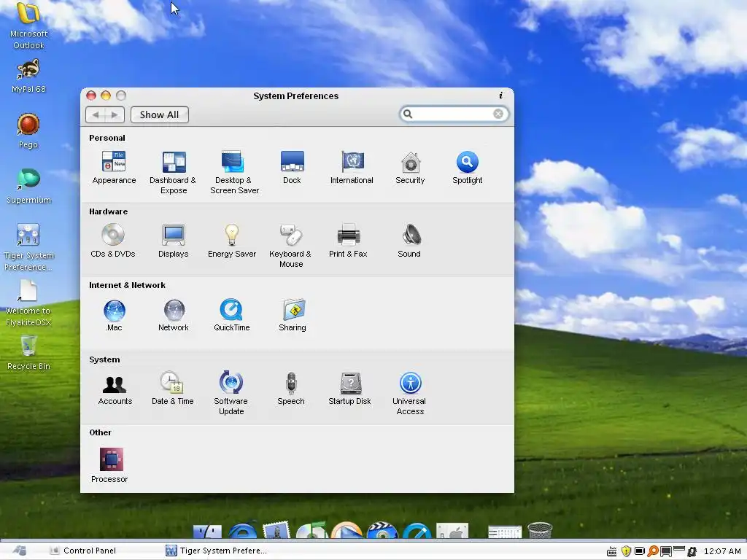This screenshot has height=560, width=747.
Task: Open the Pego desktop shortcut
Action: 28,131
